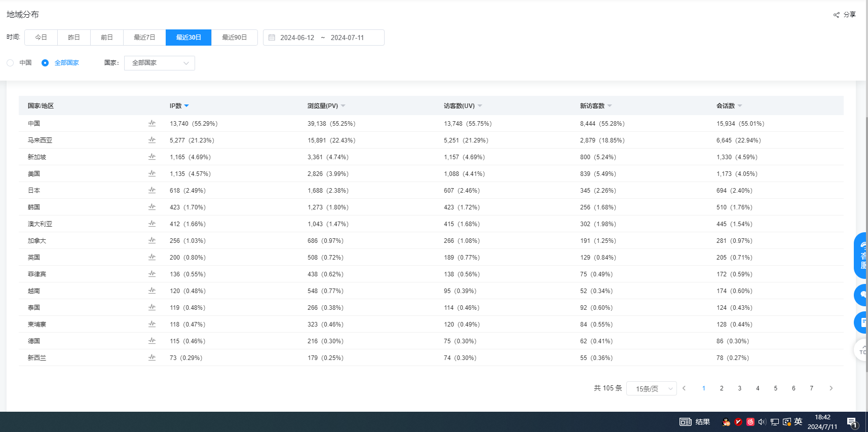This screenshot has height=432, width=868.
Task: Click current page number 1
Action: click(704, 388)
